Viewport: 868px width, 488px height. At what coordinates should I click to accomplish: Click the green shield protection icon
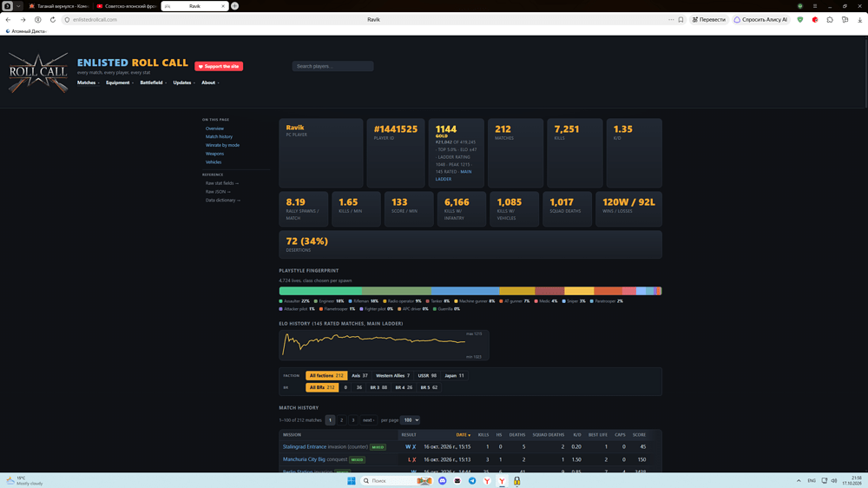[800, 19]
